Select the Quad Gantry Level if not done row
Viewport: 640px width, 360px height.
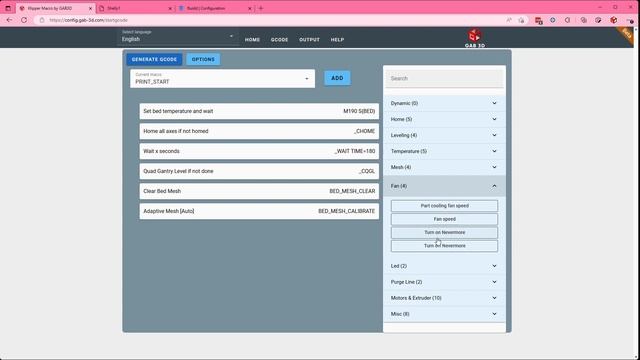tap(259, 171)
